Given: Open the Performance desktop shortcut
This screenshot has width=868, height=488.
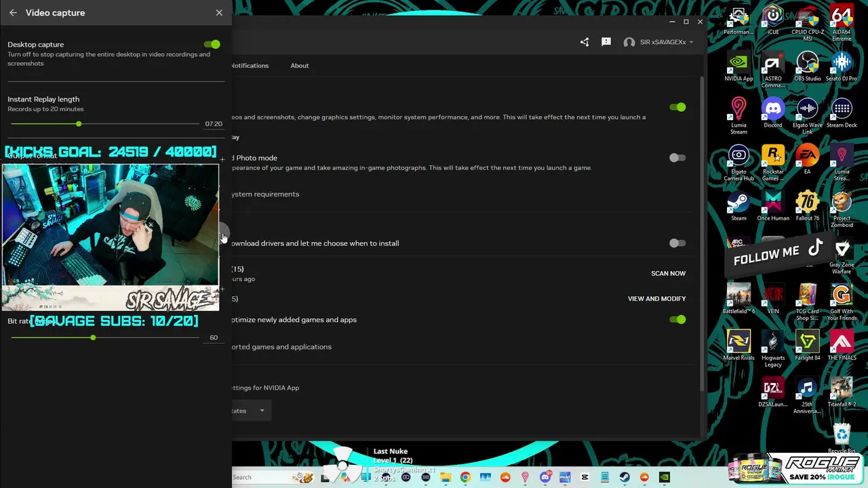Looking at the screenshot, I should pyautogui.click(x=738, y=20).
